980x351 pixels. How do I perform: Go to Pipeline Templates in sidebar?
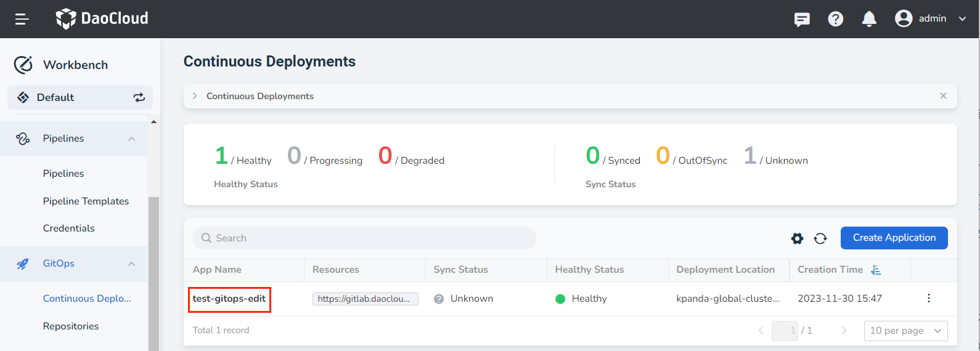click(86, 201)
